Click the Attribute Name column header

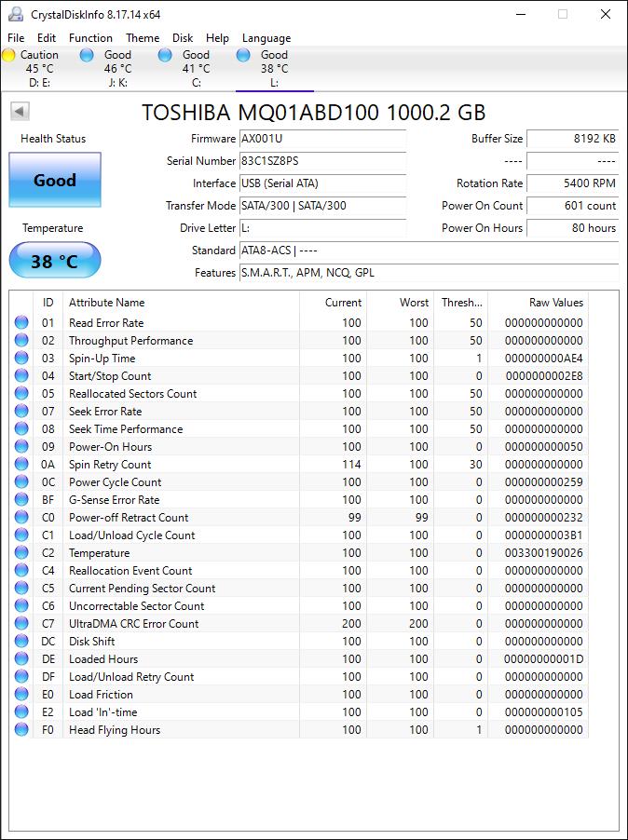point(181,302)
